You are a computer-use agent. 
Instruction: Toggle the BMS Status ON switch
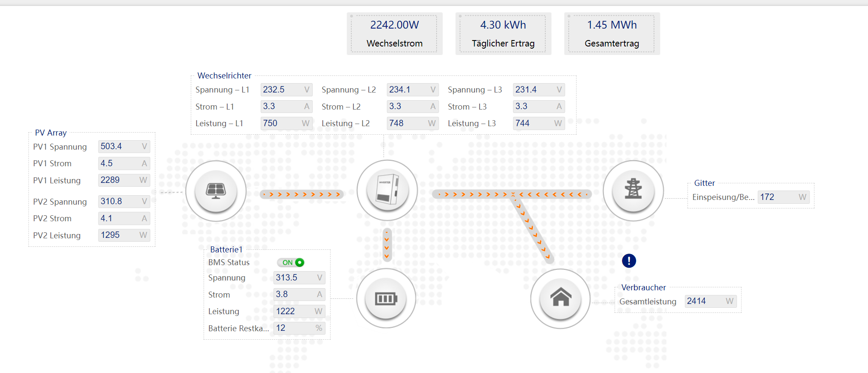click(291, 263)
